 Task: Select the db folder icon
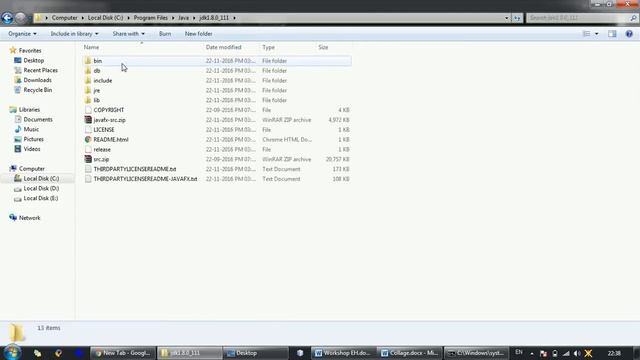pyautogui.click(x=88, y=71)
